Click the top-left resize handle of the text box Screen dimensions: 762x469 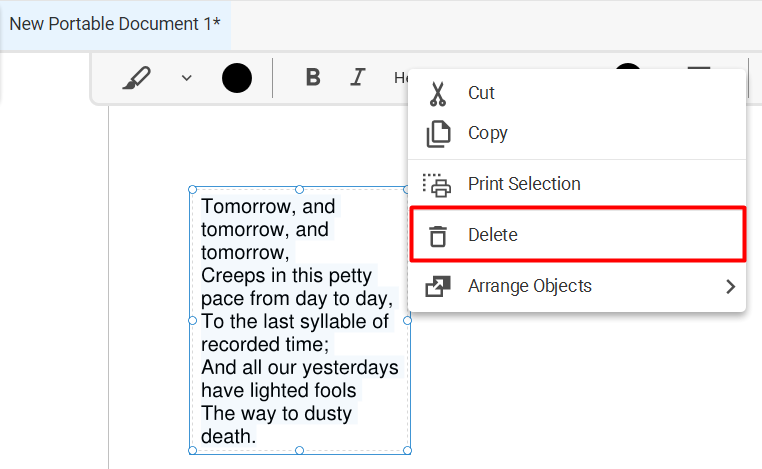(x=192, y=190)
